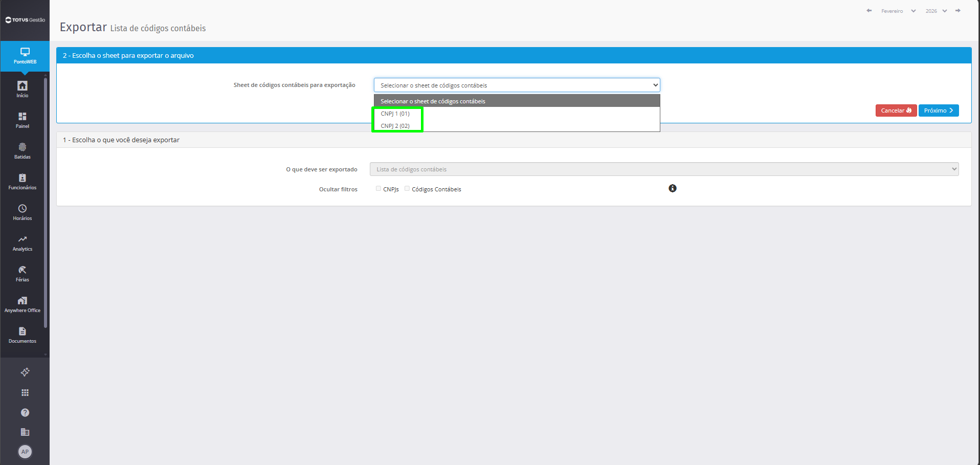Open the apps grid icon
The height and width of the screenshot is (465, 980).
pos(25,392)
